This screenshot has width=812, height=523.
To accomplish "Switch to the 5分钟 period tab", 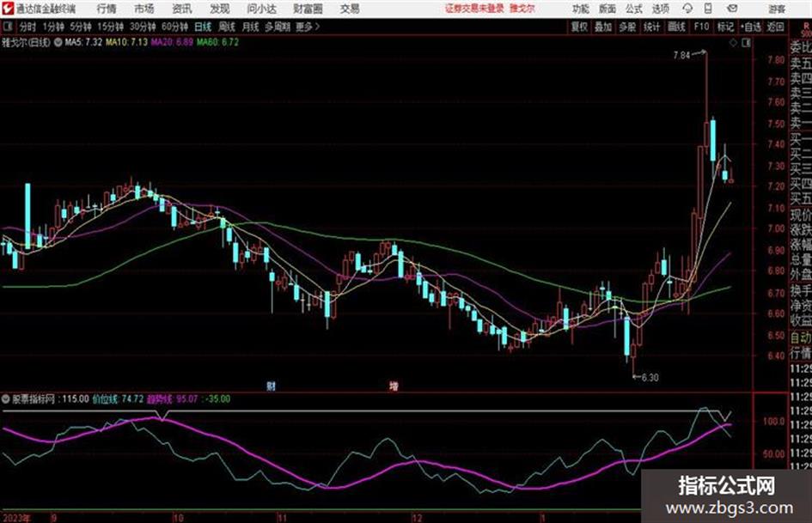I will click(80, 27).
